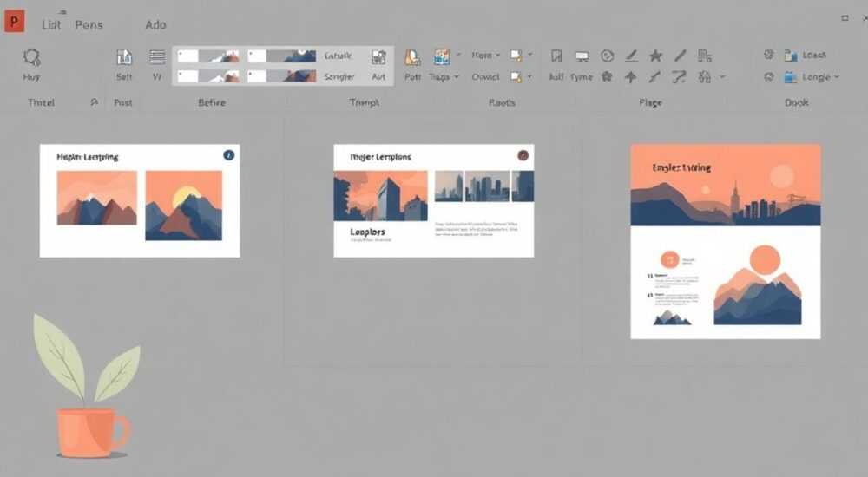Open the Longle dropdown

[812, 77]
